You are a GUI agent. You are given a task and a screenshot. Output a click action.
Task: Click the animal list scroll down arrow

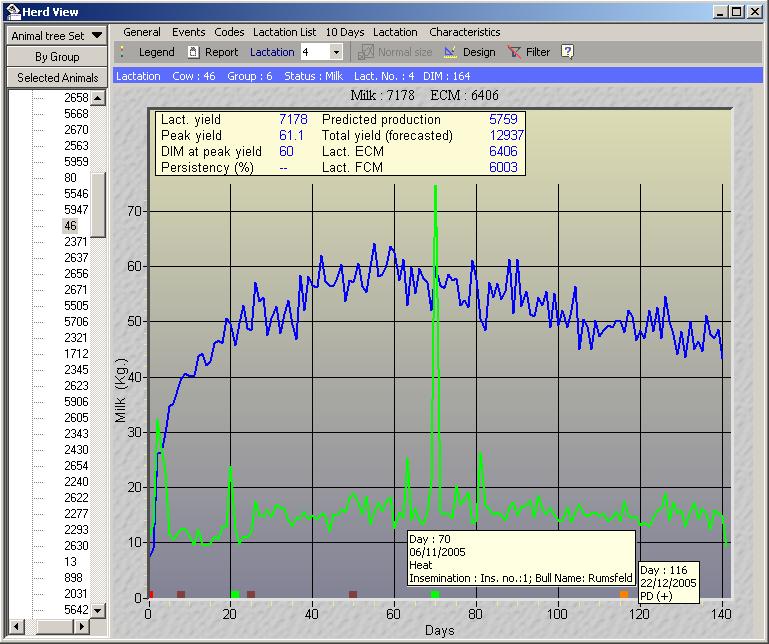tap(98, 610)
